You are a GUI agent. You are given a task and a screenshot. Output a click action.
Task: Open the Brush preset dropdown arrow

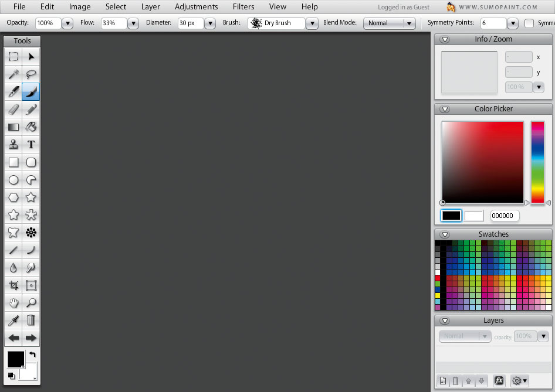point(312,23)
